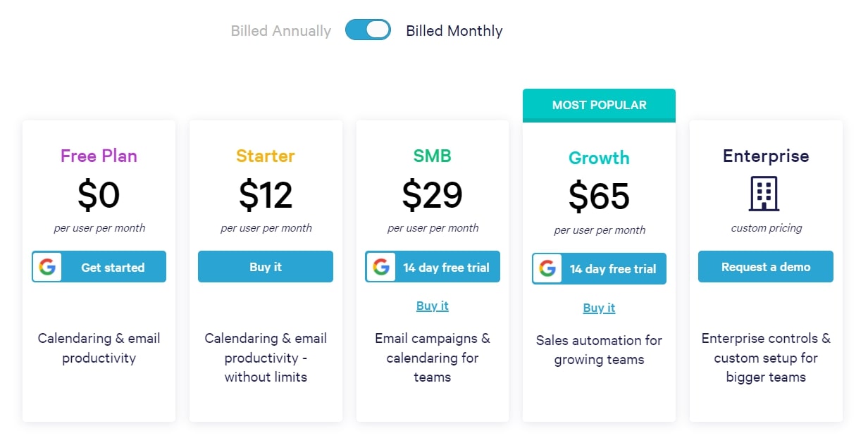Screen dimensions: 868x438
Task: Select the Billed Monthly label
Action: [x=454, y=31]
